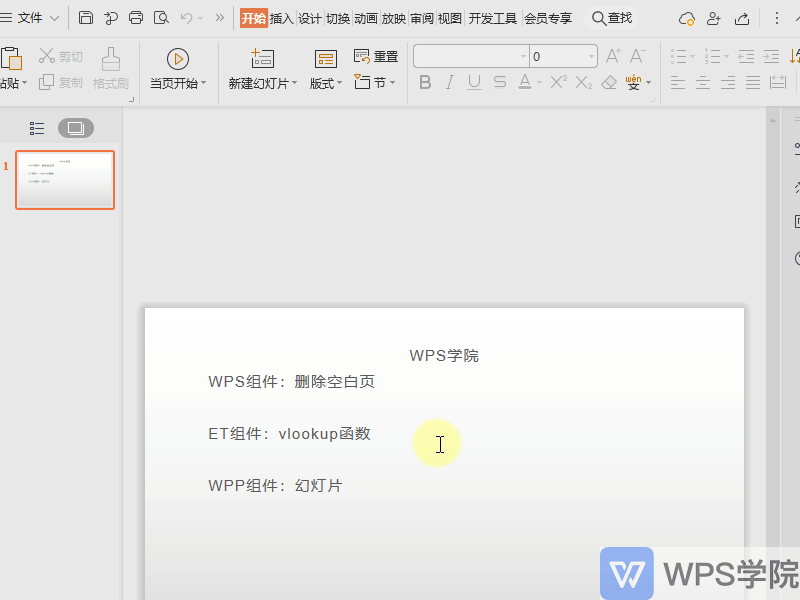Toggle italic formatting
The height and width of the screenshot is (600, 800).
(449, 83)
